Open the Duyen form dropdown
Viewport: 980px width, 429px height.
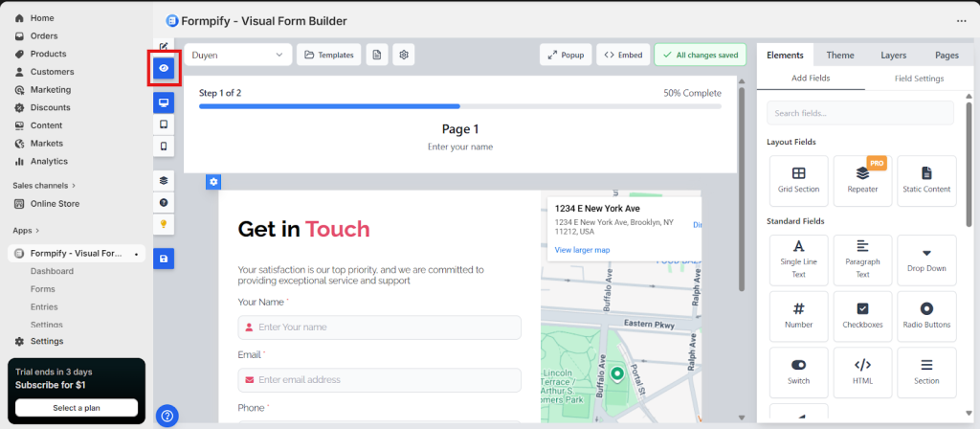[237, 55]
